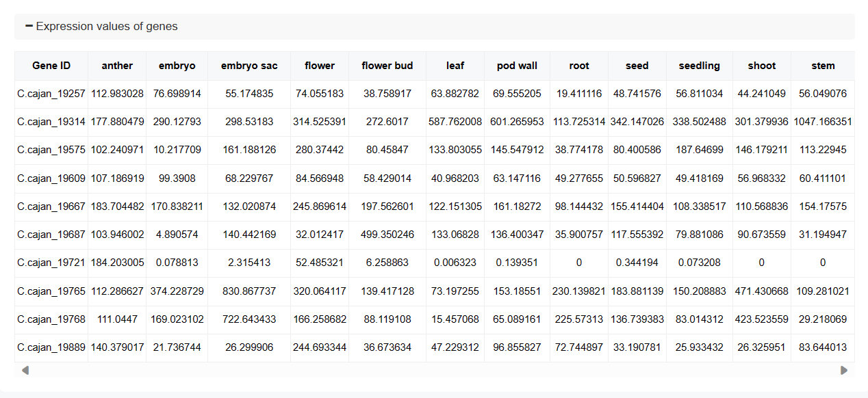Click seedling value 79.881086
The height and width of the screenshot is (398, 868).
pyautogui.click(x=700, y=235)
